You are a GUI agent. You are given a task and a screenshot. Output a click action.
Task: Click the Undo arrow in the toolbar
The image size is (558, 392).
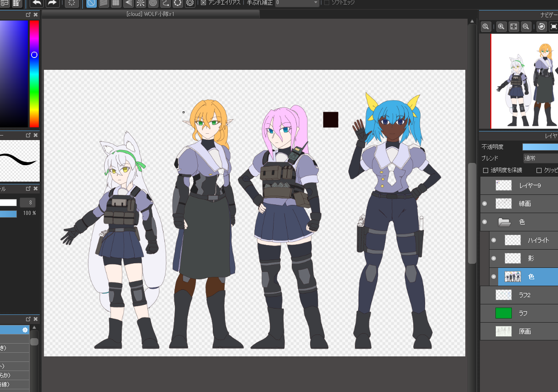click(x=37, y=3)
